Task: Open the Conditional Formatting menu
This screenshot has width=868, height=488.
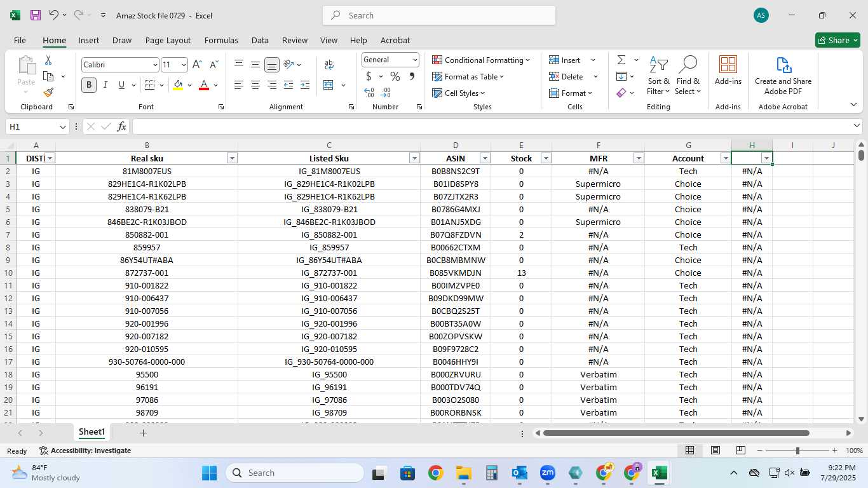Action: (481, 60)
